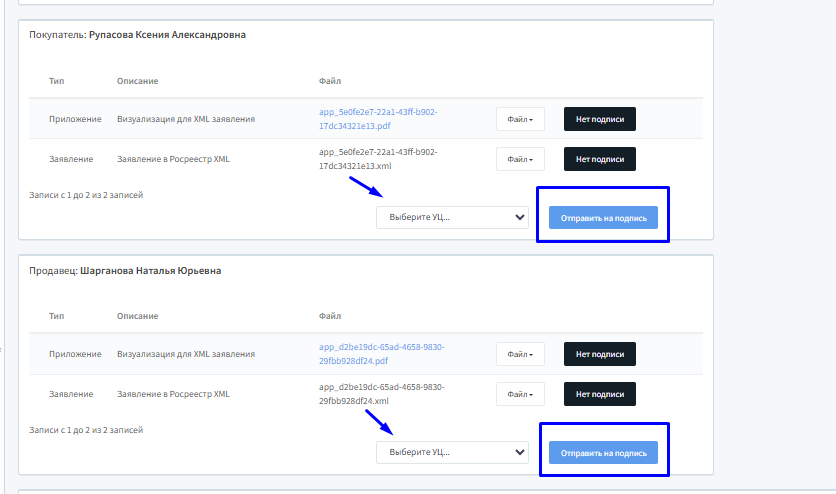The image size is (836, 494).
Task: Expand Файл menu for app_d2be19dc pdf row
Action: tap(520, 354)
